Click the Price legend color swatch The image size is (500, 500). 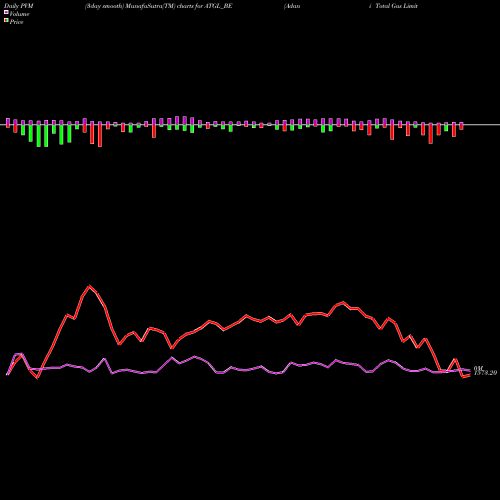pyautogui.click(x=6, y=21)
